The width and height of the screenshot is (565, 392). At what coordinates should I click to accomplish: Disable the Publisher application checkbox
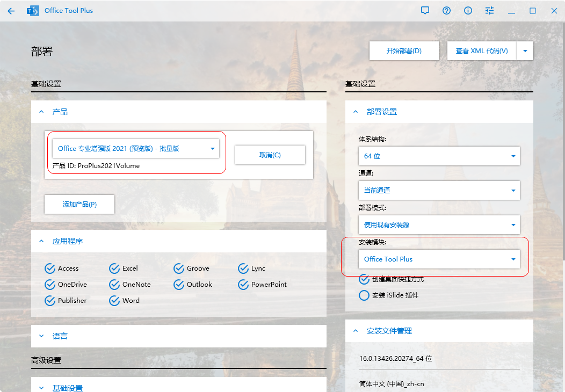tap(50, 301)
